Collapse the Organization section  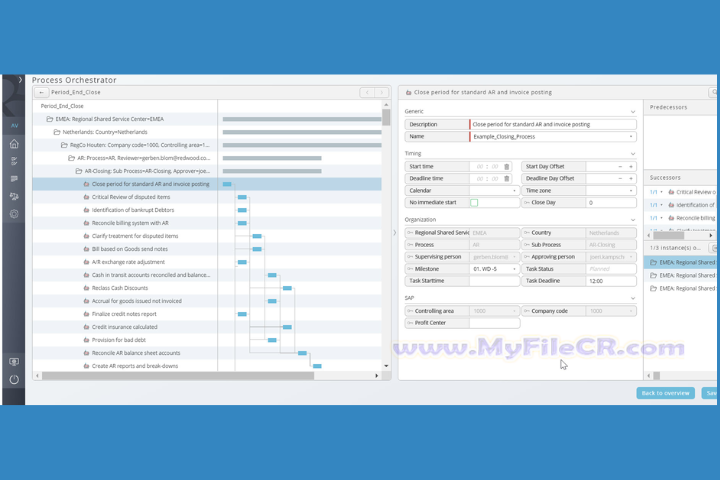click(633, 220)
